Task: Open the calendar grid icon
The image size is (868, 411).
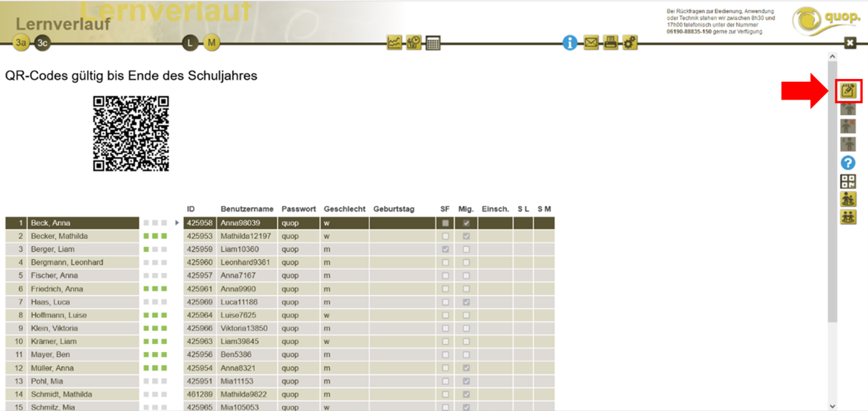Action: pos(433,43)
